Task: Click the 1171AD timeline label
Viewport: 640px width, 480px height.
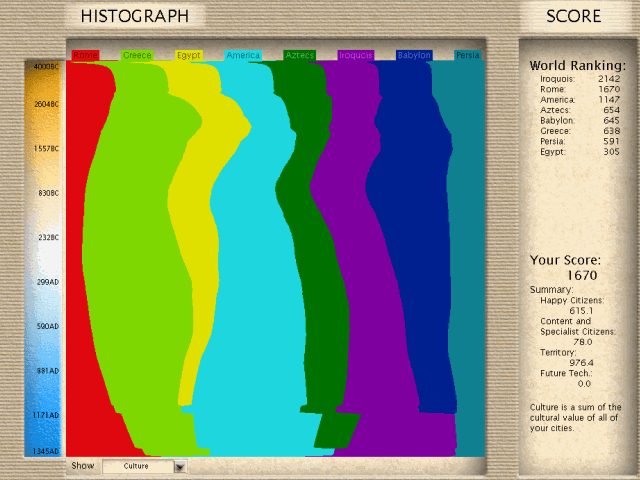Action: pyautogui.click(x=46, y=416)
